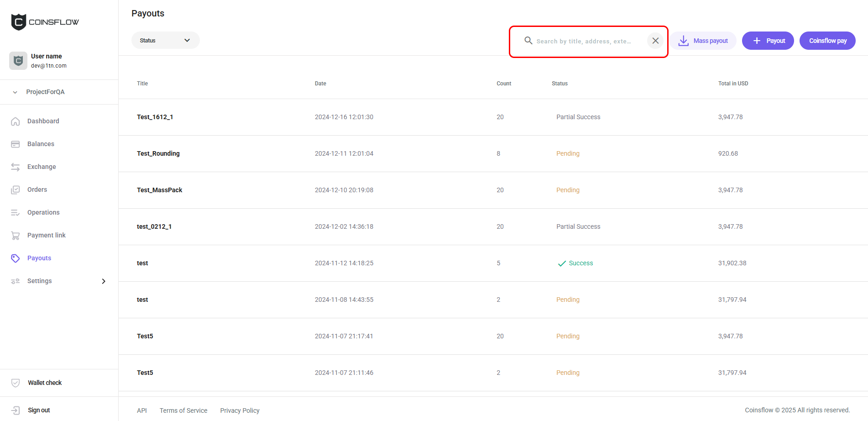Open the Terms of Service link
This screenshot has height=421, width=868.
coord(183,410)
